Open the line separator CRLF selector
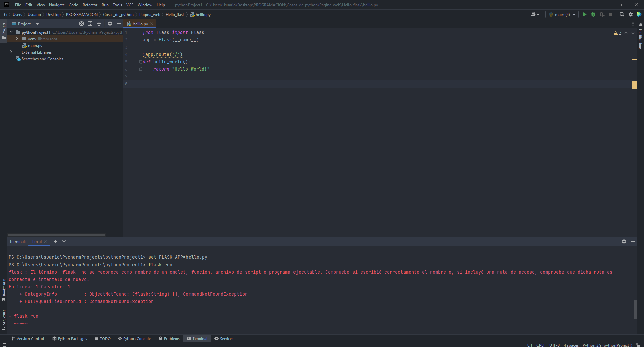This screenshot has width=644, height=347. click(x=541, y=345)
